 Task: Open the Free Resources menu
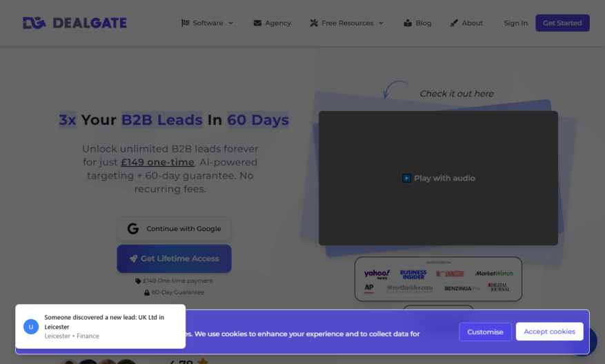[346, 23]
